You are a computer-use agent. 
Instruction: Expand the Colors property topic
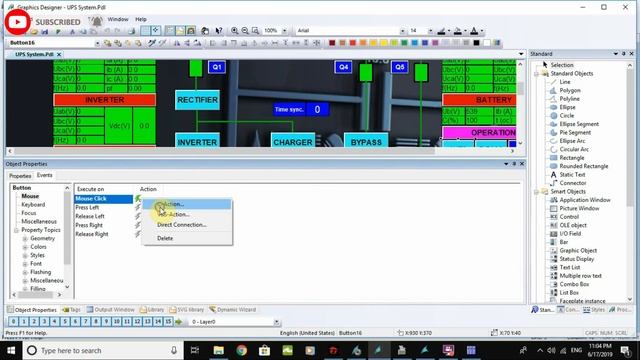(25, 247)
